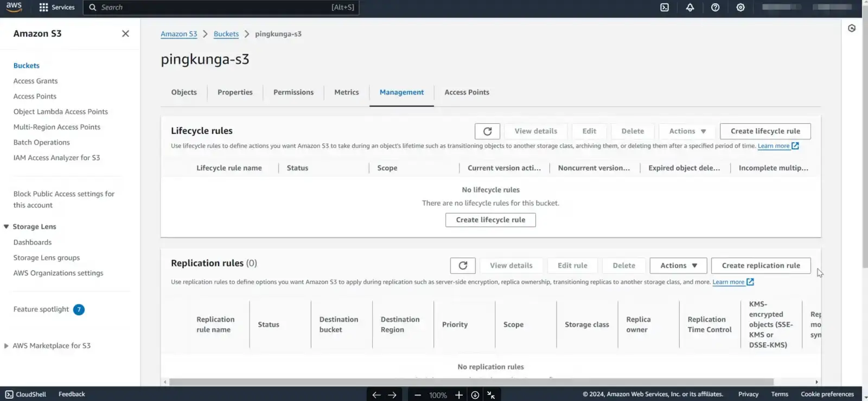Switch to the Permissions tab
The height and width of the screenshot is (401, 868).
[x=293, y=92]
